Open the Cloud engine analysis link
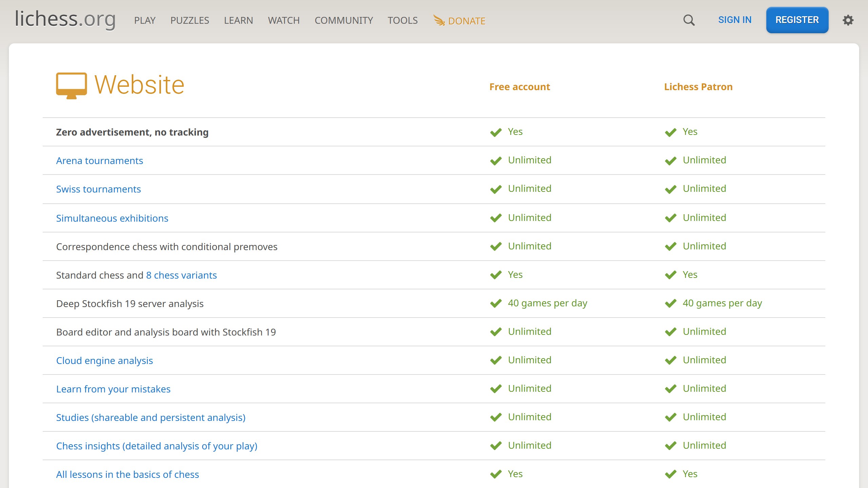This screenshot has width=868, height=488. [104, 361]
